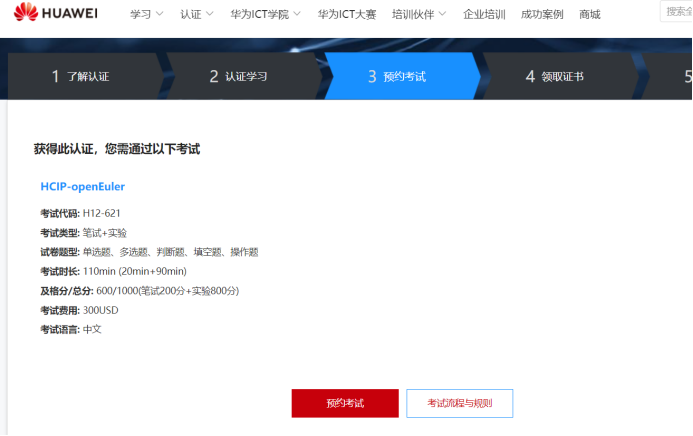Select exam fee 300USD text

[101, 310]
